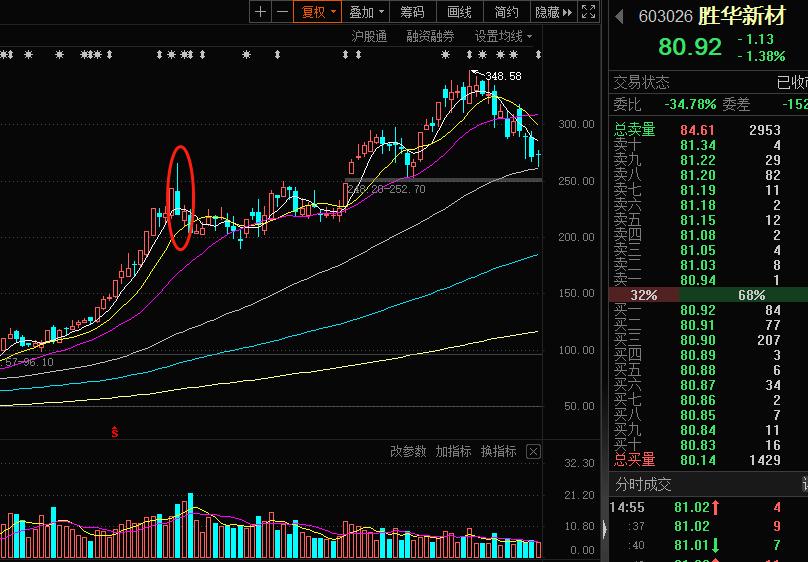
Task: Close the volume indicator panel
Action: pyautogui.click(x=533, y=452)
